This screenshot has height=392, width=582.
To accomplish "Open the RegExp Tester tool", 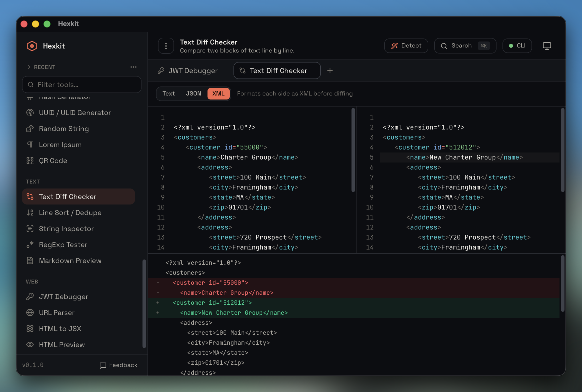I will pos(78,245).
